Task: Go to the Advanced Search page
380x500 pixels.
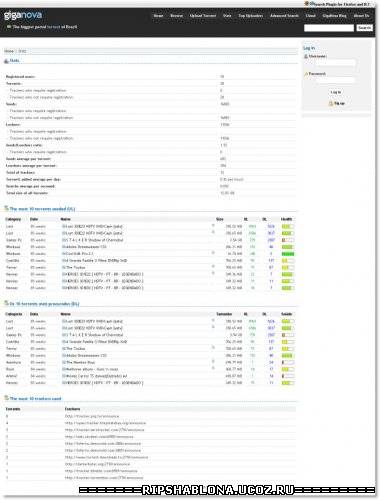Action: pyautogui.click(x=284, y=16)
